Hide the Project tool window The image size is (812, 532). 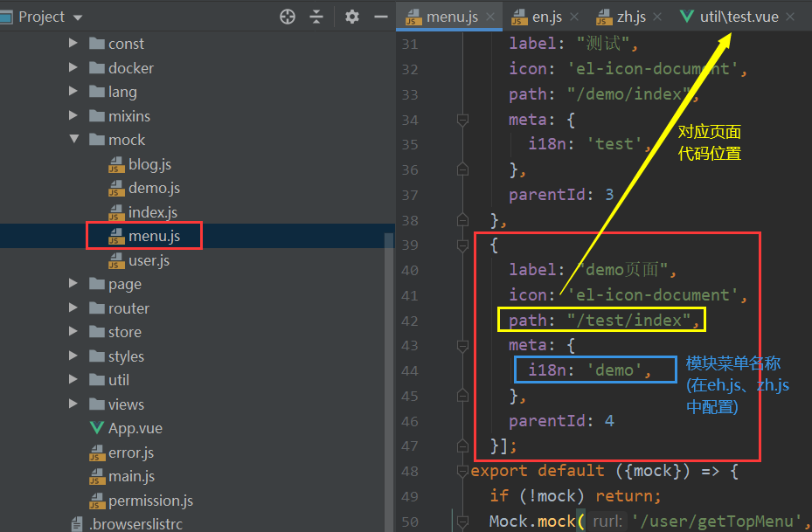[379, 16]
